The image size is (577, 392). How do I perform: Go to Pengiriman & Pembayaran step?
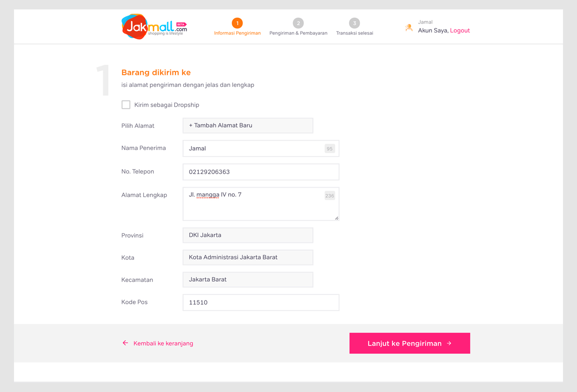(298, 33)
